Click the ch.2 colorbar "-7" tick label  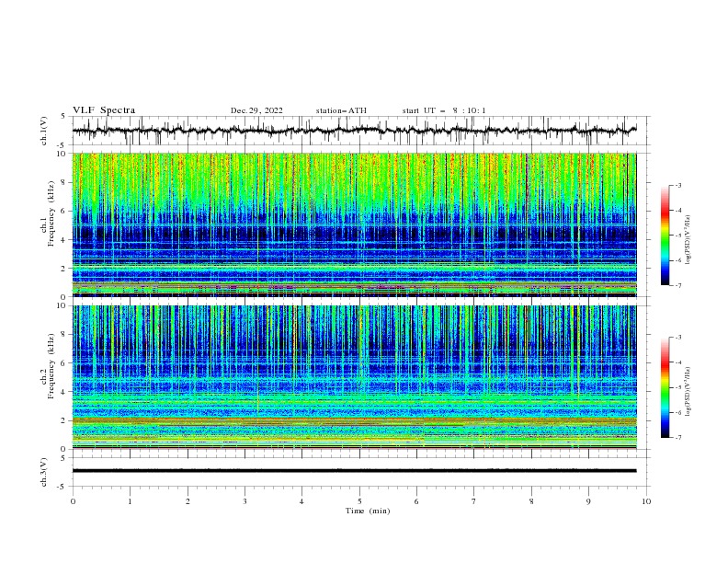tap(677, 437)
